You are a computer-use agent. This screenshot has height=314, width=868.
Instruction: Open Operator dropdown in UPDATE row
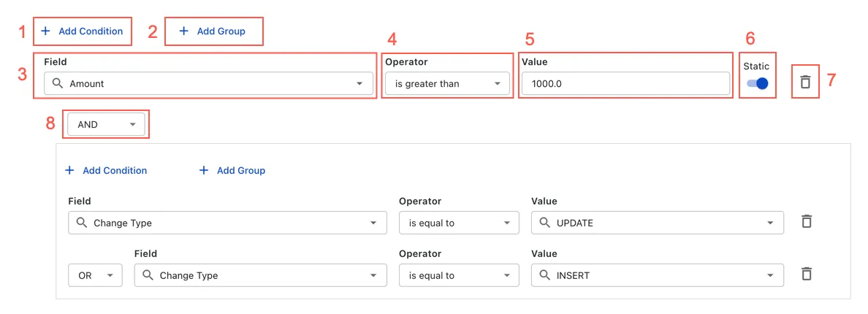click(x=459, y=223)
